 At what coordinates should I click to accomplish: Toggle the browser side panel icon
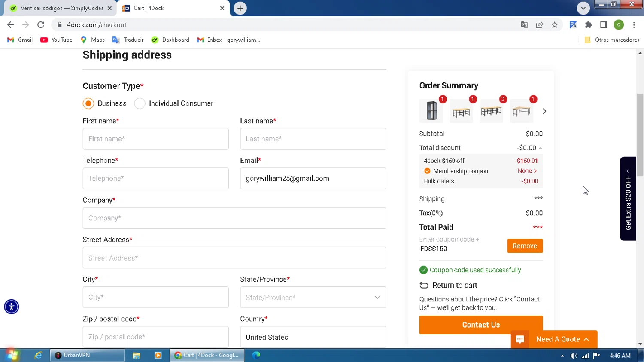[x=604, y=25]
